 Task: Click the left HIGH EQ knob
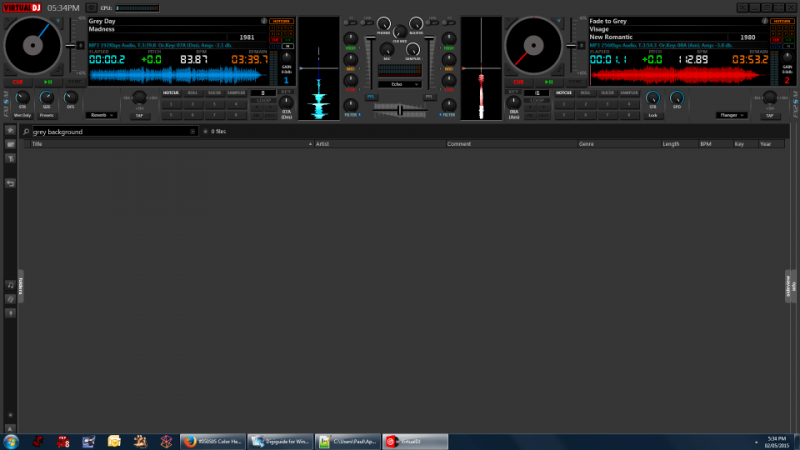[351, 39]
